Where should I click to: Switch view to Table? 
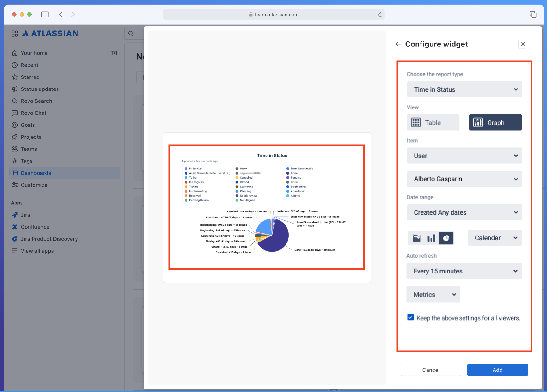point(433,123)
